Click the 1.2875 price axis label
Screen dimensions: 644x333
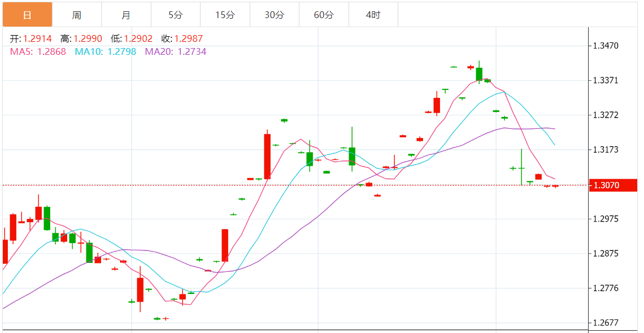click(x=606, y=253)
